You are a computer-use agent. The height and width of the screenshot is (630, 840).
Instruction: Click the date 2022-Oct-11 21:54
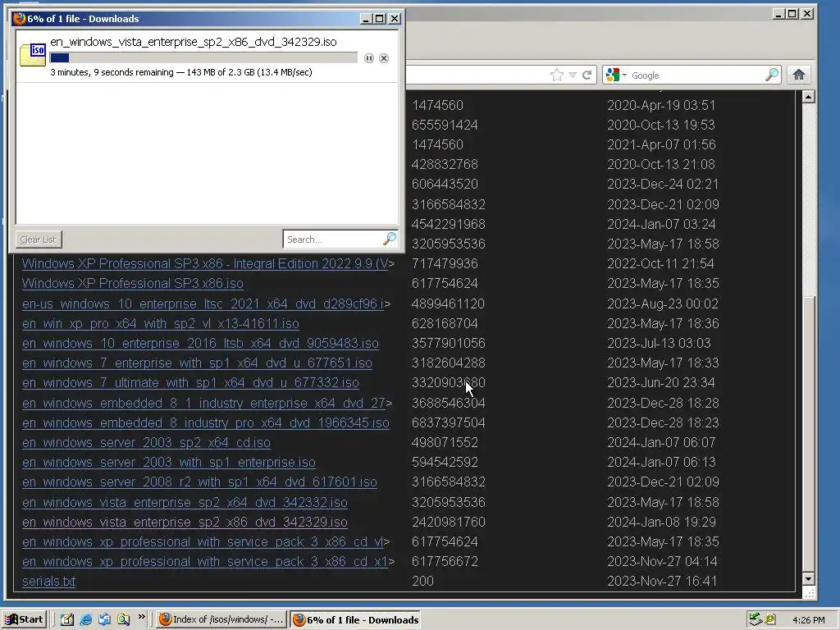660,263
